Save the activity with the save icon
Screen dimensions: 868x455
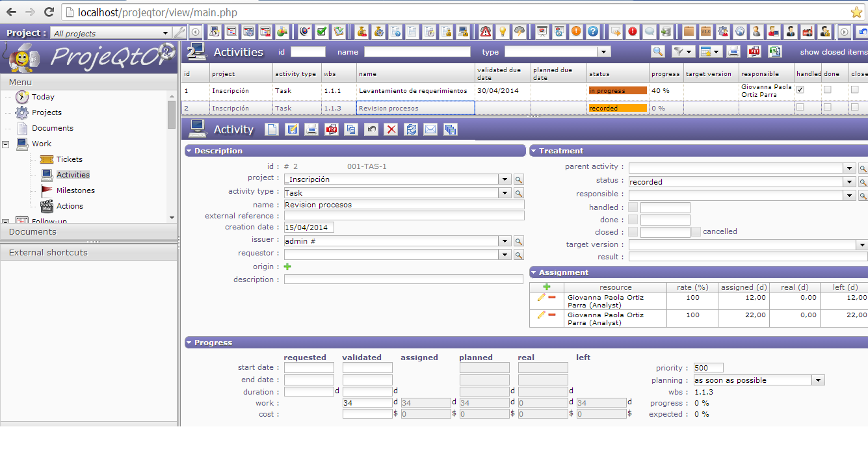pos(292,129)
